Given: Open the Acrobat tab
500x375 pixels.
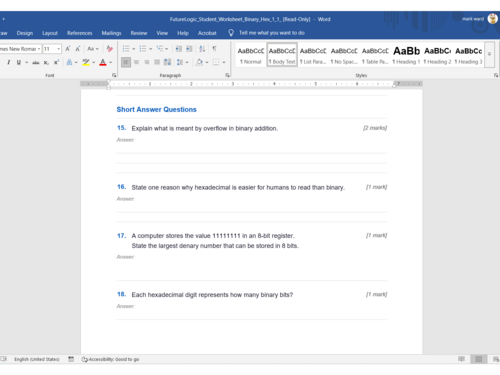Looking at the screenshot, I should click(207, 33).
